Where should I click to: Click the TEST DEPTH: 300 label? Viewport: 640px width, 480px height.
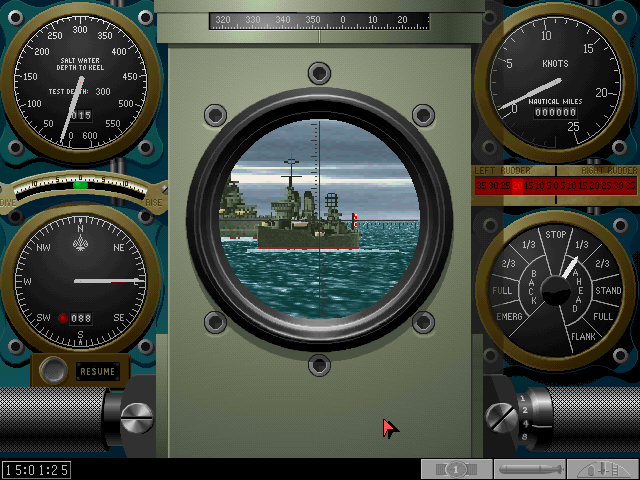click(80, 91)
